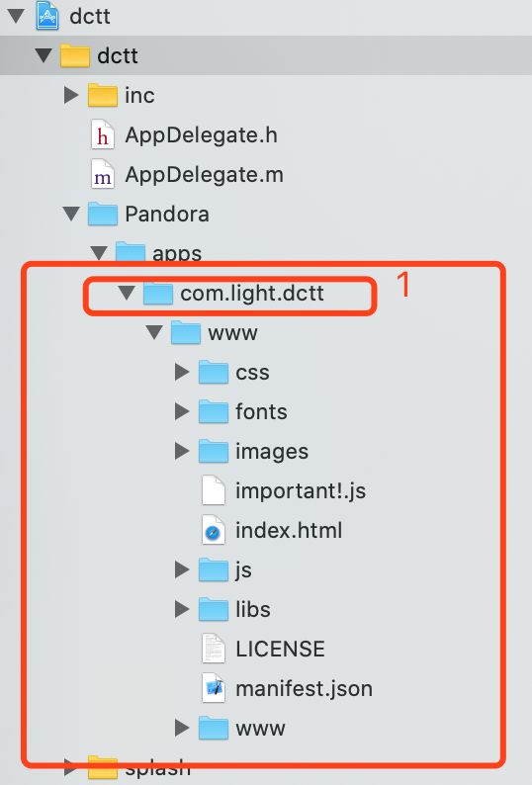The image size is (532, 785).
Task: Expand the js folder triangle
Action: (x=182, y=569)
